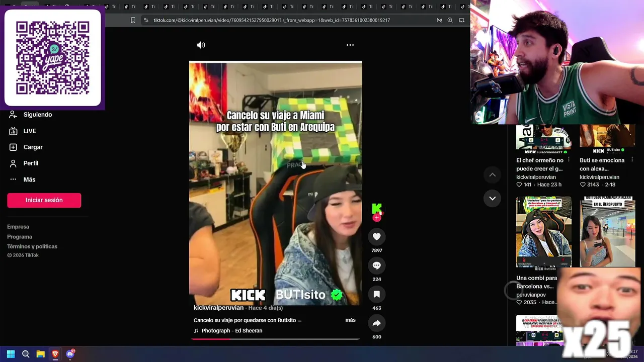Go to next video with down arrow

tap(493, 199)
